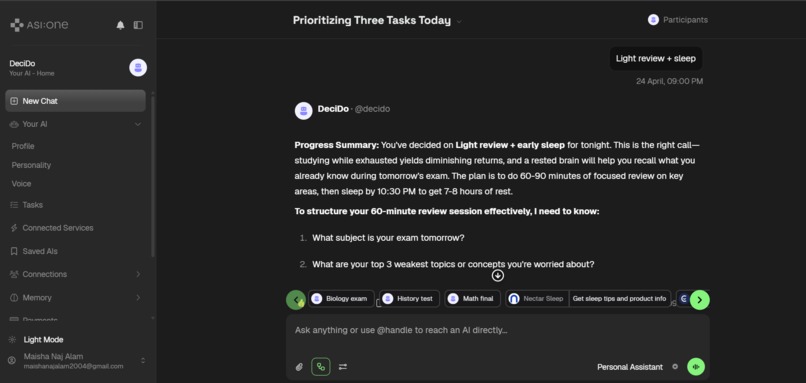Open Personality settings
The height and width of the screenshot is (383, 806).
(x=31, y=165)
